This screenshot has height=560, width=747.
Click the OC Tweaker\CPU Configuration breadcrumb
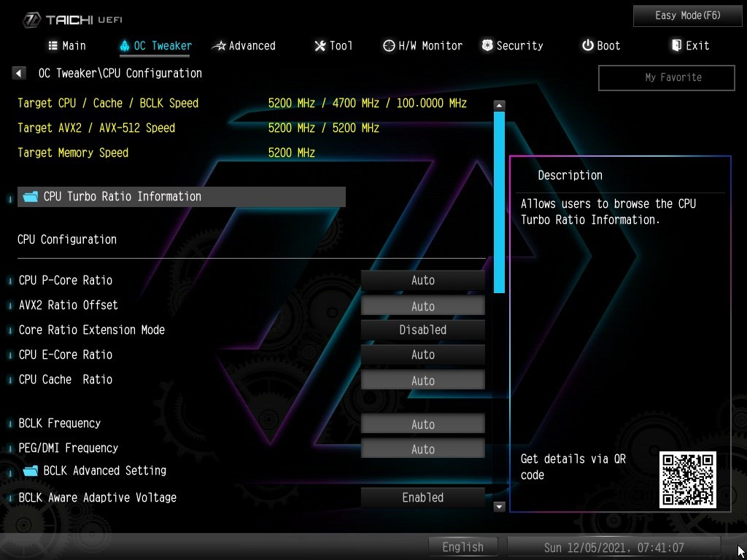[120, 74]
